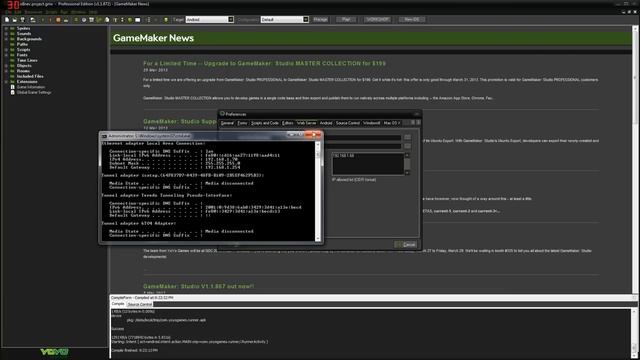Click the Objects folder icon
640x360 pixels.
tap(12, 66)
